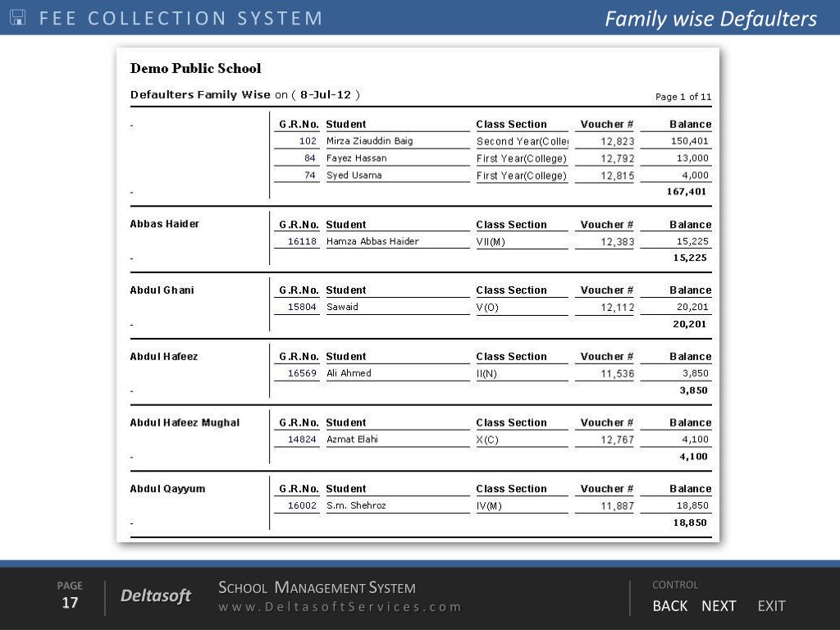Click balance 4,000 for Syed Usama

[696, 176]
